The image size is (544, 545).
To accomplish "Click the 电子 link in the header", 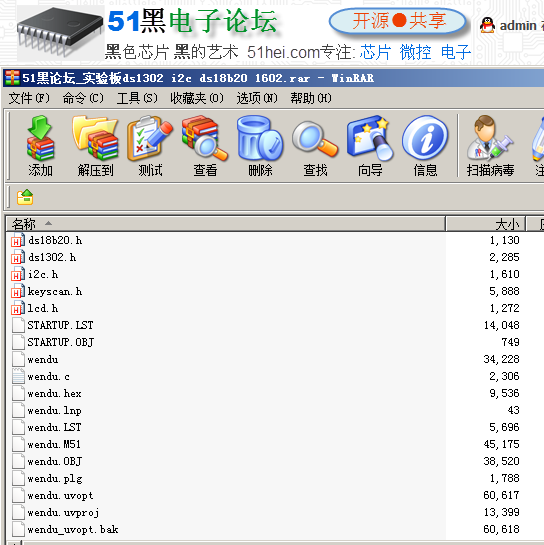I will 456,52.
